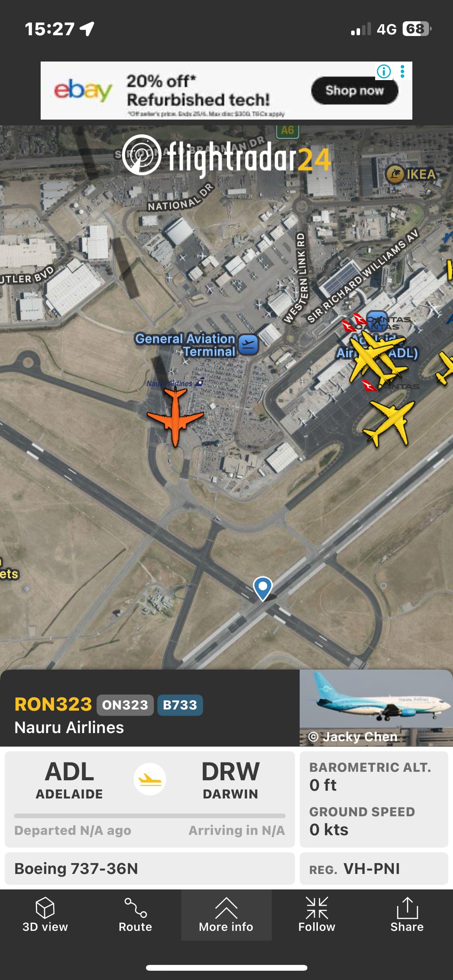Screen dimensions: 453x980
Task: Expand the More info panel
Action: [226, 915]
